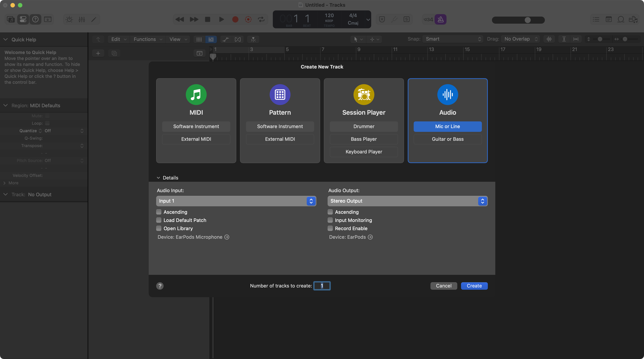Select the Guitar or Bass option
Image resolution: width=644 pixels, height=359 pixels.
447,139
